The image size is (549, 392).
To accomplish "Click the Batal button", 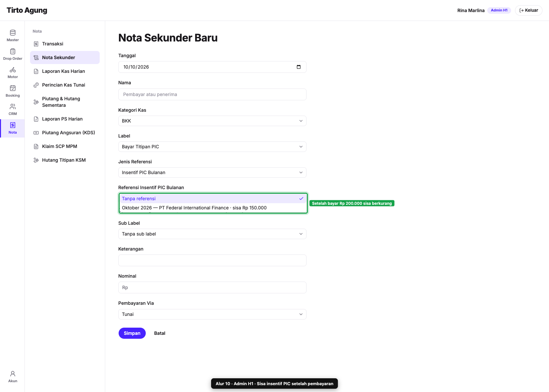I will (159, 333).
